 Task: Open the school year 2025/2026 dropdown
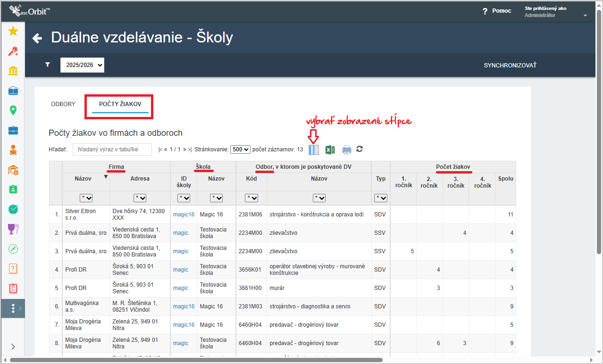coord(82,66)
